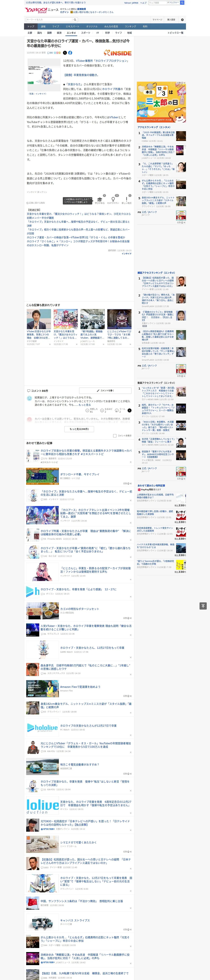Screen dimensions: 210x980
Task: Open TOKIO・松岡昌宏 article link
Action: point(85,823)
